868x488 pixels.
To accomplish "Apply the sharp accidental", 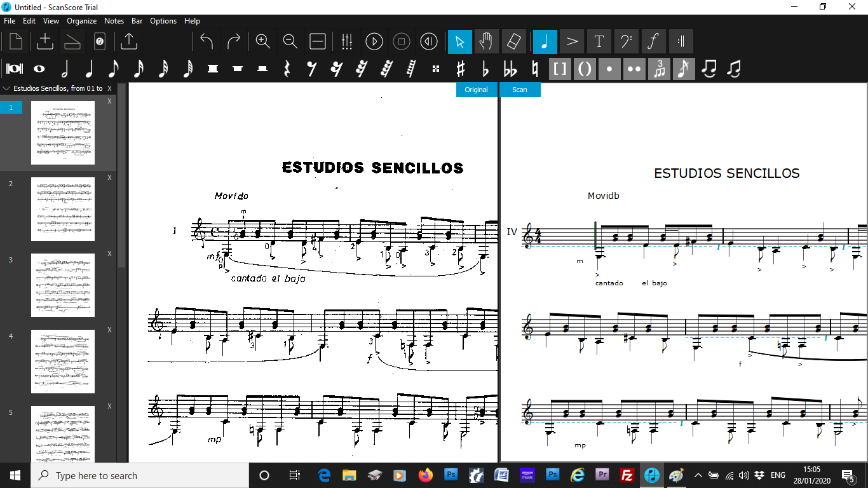I will tap(461, 69).
